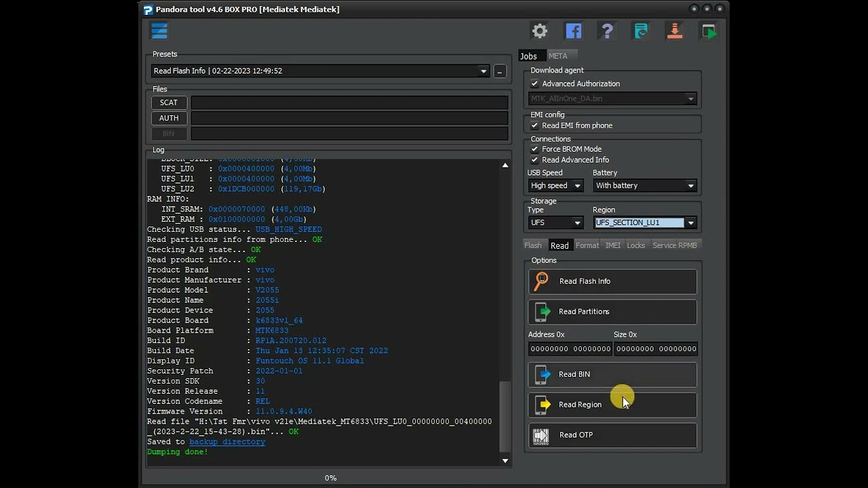868x488 pixels.
Task: Click the 'USB_HIGH_SPEED' log value
Action: click(289, 230)
